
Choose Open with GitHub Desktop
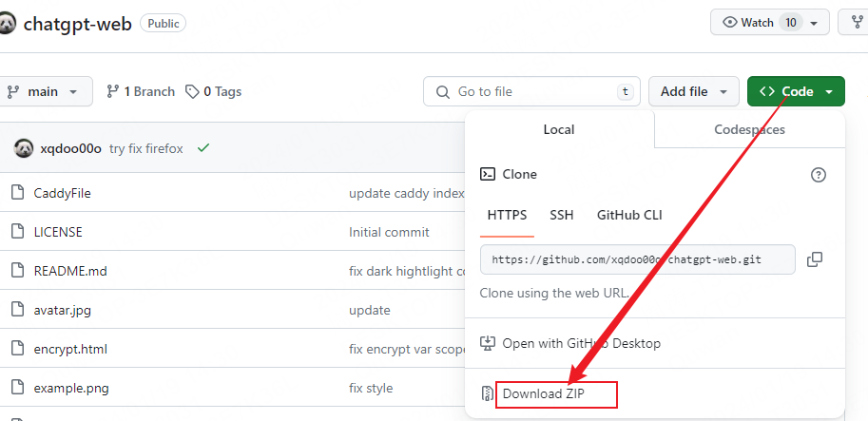pos(581,343)
